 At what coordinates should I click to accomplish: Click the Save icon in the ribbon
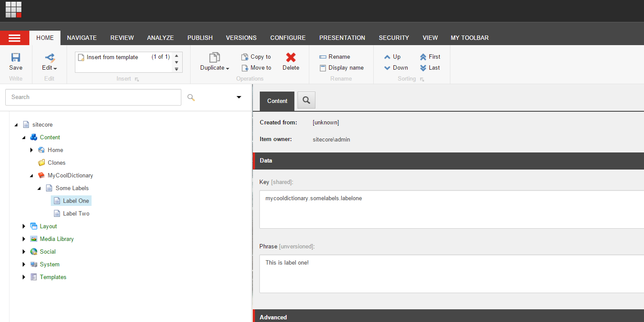[16, 57]
